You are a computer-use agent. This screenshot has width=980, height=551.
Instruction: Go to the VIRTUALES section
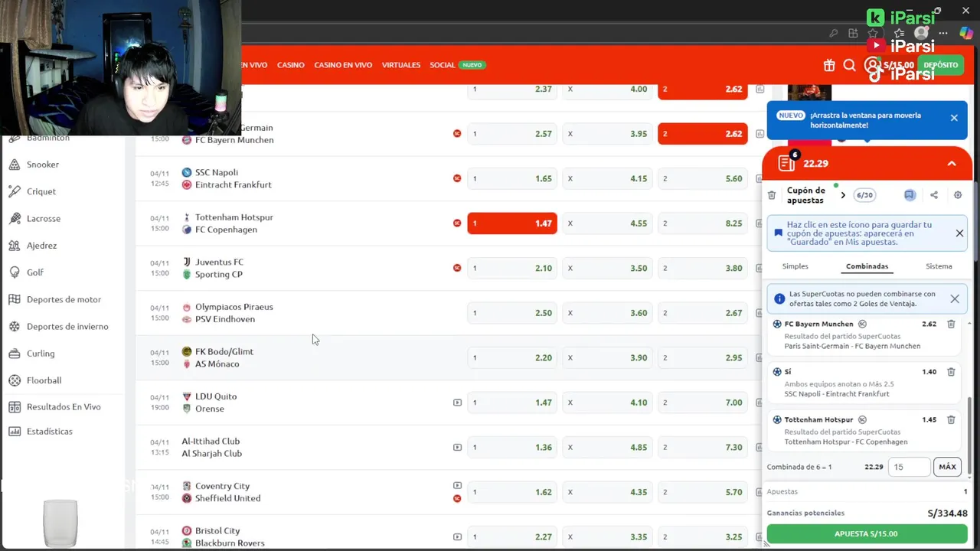[x=401, y=65]
